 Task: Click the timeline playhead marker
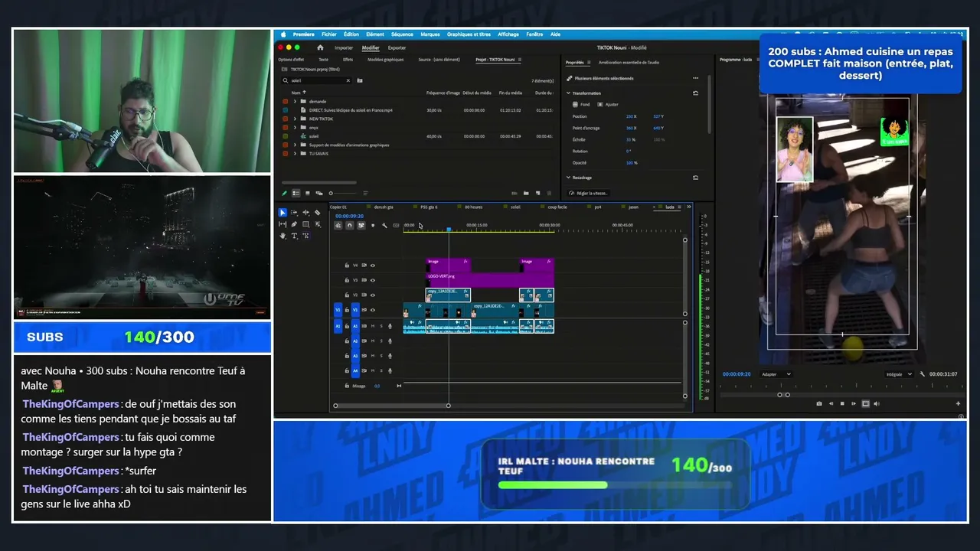coord(449,229)
